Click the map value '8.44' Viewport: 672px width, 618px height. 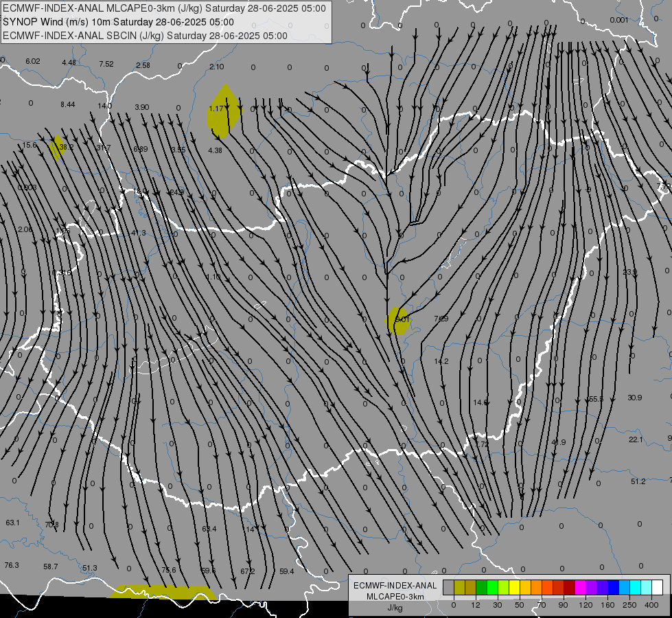(68, 104)
